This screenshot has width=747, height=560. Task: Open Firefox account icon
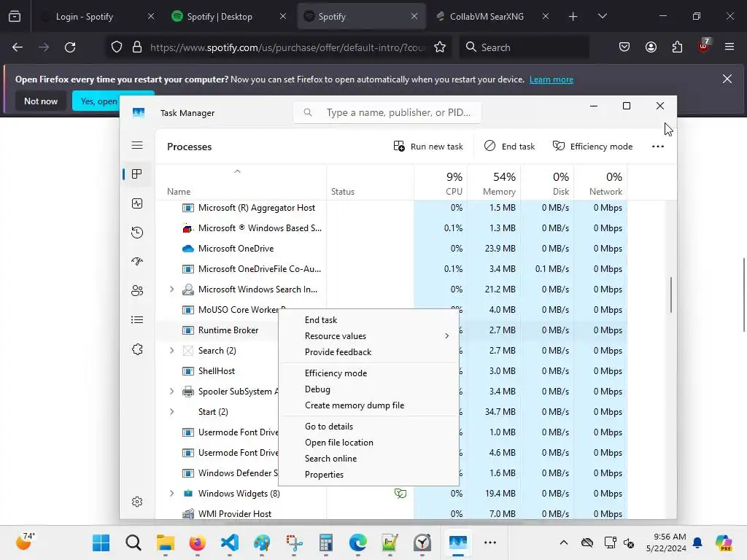click(651, 47)
